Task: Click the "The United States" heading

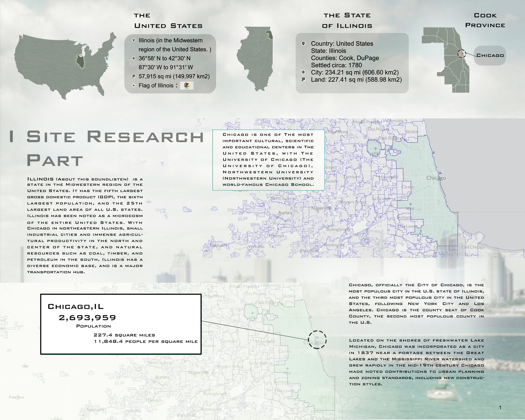Action: pos(168,21)
